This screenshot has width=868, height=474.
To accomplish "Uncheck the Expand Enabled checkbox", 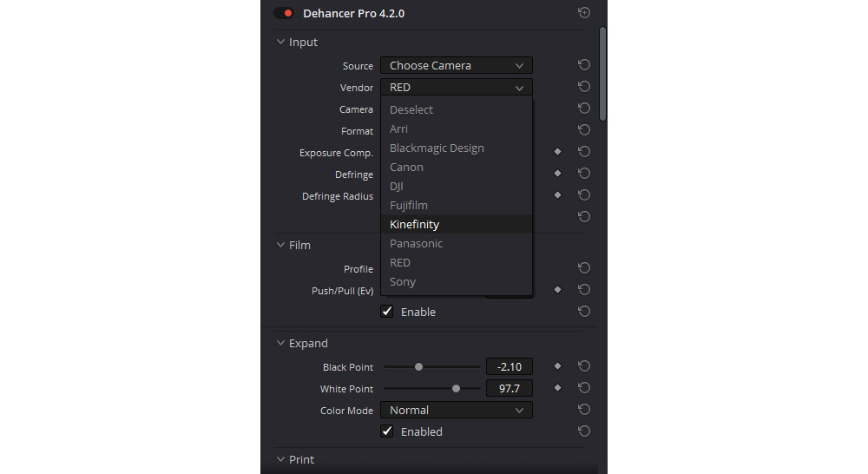I will click(387, 431).
